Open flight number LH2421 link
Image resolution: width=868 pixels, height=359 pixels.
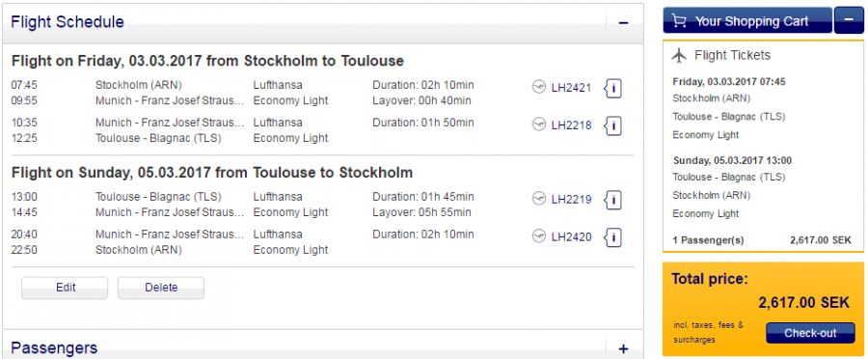pos(571,88)
